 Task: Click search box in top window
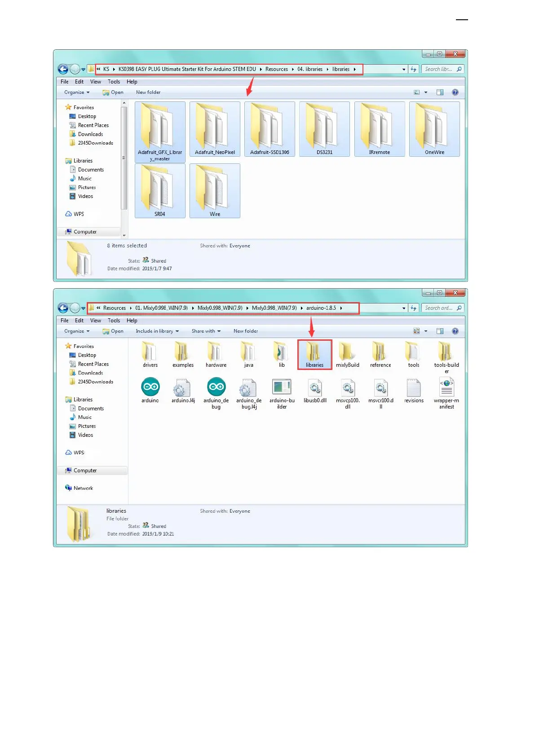[x=443, y=69]
